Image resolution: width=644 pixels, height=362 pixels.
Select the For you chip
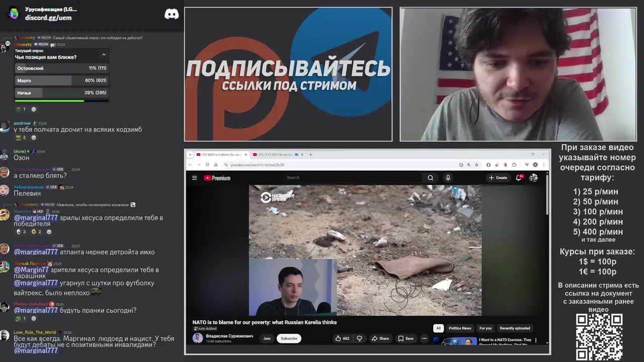click(x=486, y=328)
